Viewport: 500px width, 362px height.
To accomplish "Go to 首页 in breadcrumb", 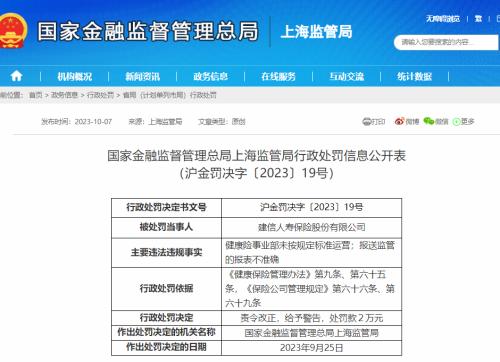I will coord(36,95).
